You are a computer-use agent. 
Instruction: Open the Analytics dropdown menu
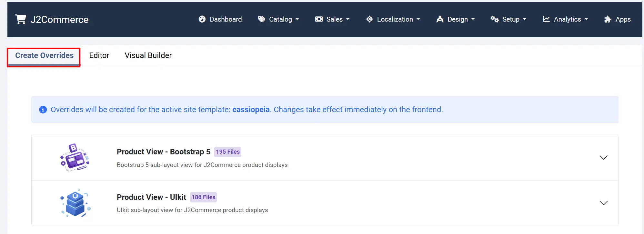click(565, 19)
